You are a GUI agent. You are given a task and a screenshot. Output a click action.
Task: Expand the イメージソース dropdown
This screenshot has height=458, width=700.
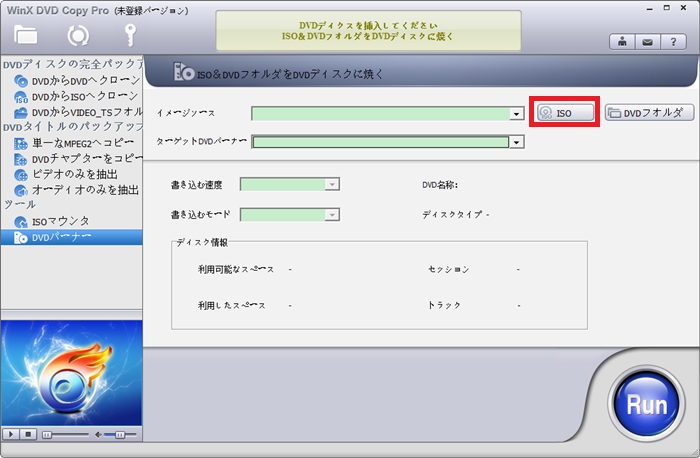coord(517,114)
